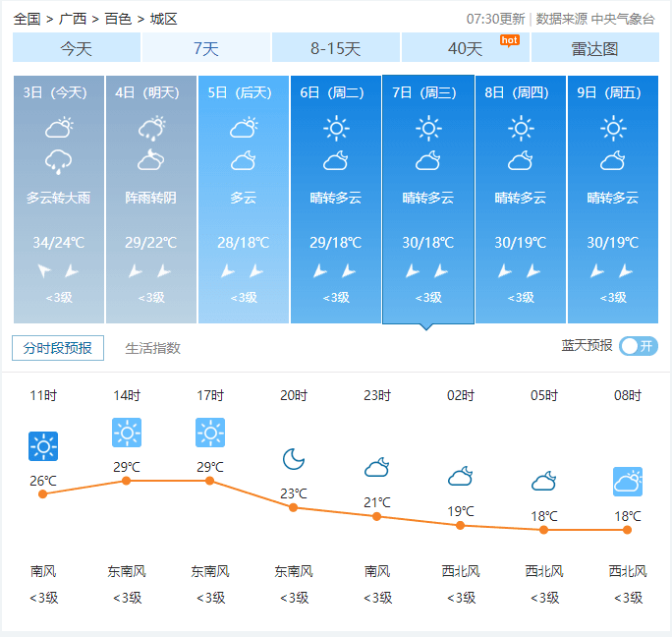Click the night cloudy icon for 9日 周五

612,160
